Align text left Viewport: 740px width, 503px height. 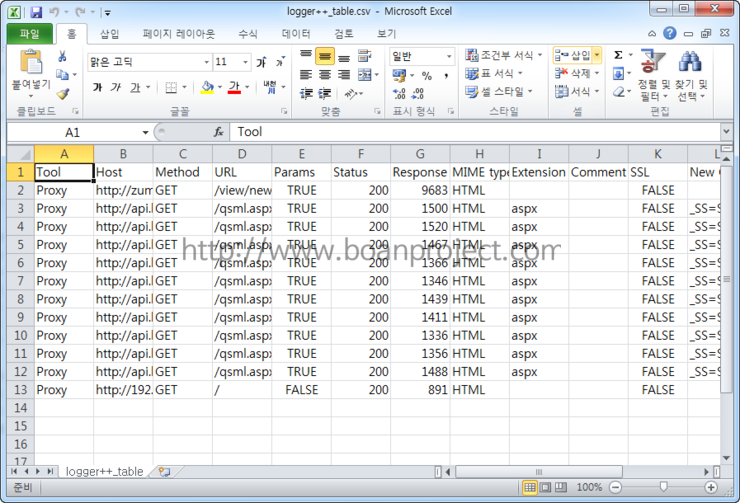pos(306,75)
